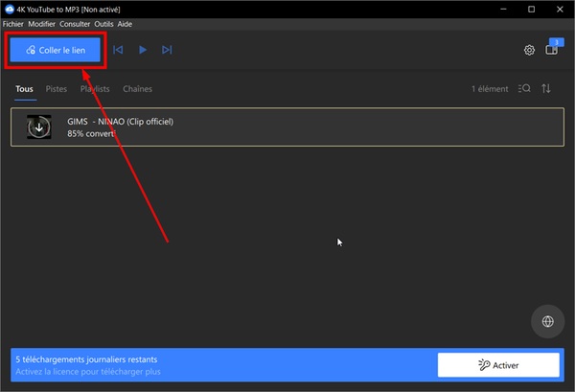Click the GIMS NINAO download thumbnail
This screenshot has height=392, width=575.
(x=39, y=127)
